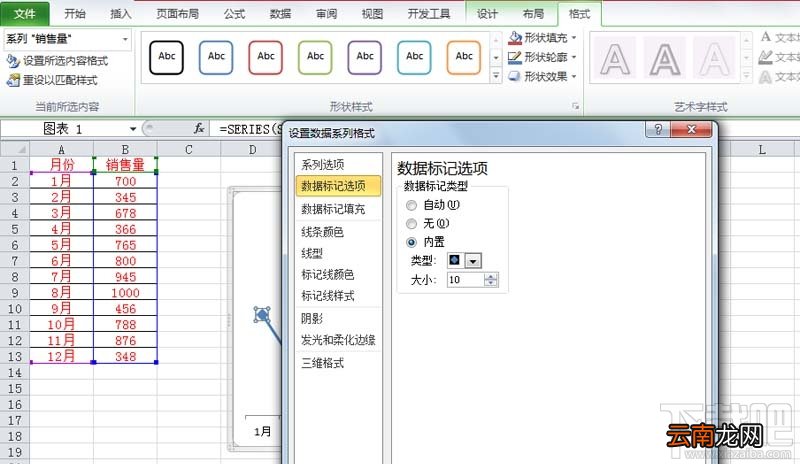Increase marker size with spinner up arrow

[x=491, y=277]
